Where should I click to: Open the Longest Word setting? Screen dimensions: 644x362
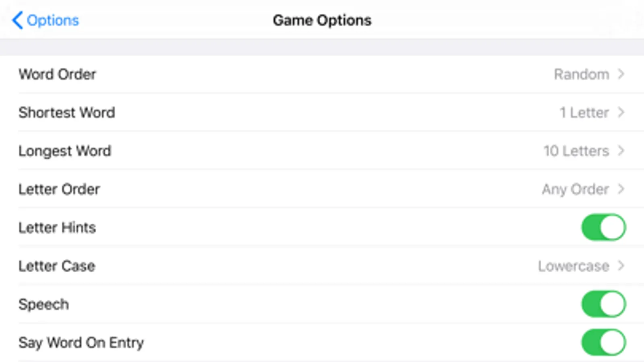pos(65,151)
